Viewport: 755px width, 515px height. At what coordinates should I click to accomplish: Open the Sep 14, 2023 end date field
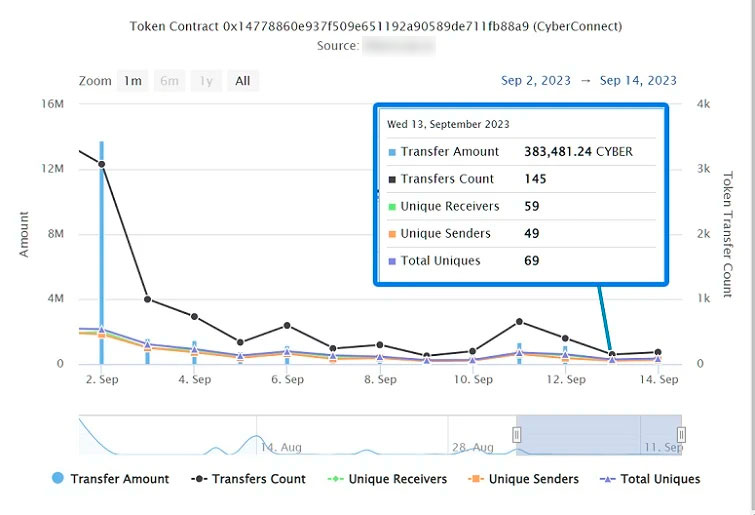click(638, 81)
